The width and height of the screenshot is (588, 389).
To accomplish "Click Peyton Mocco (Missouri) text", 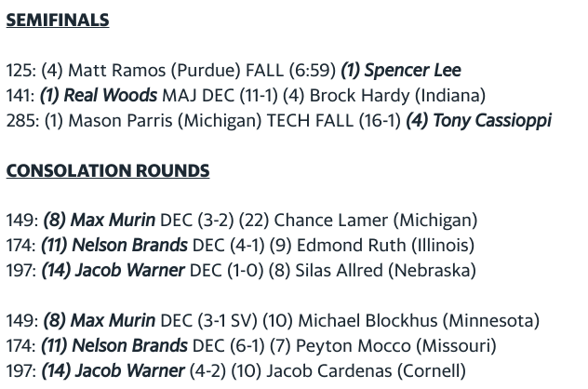I will click(x=396, y=346).
